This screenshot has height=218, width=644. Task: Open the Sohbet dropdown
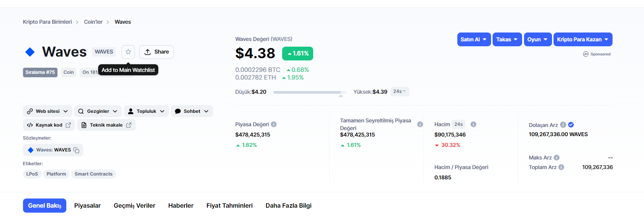192,111
